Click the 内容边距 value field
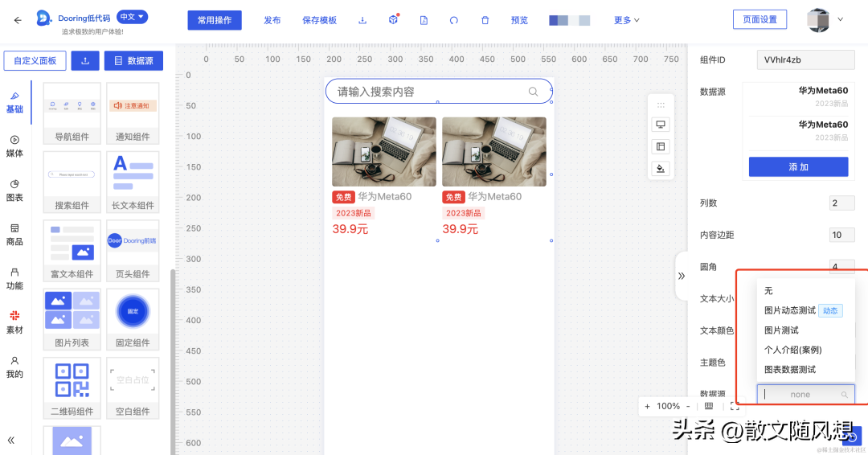This screenshot has width=868, height=455. [x=842, y=235]
